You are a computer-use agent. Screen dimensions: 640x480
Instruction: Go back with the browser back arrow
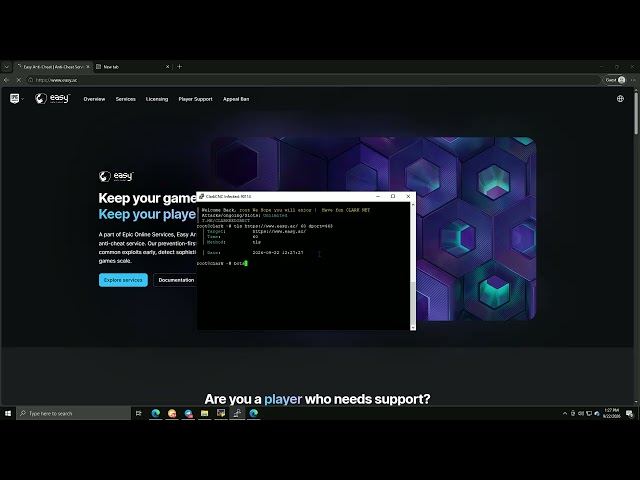pos(7,80)
